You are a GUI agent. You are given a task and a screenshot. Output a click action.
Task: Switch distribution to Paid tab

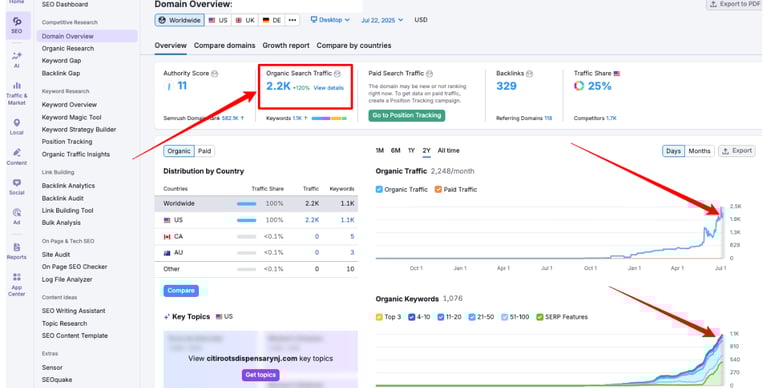[204, 151]
